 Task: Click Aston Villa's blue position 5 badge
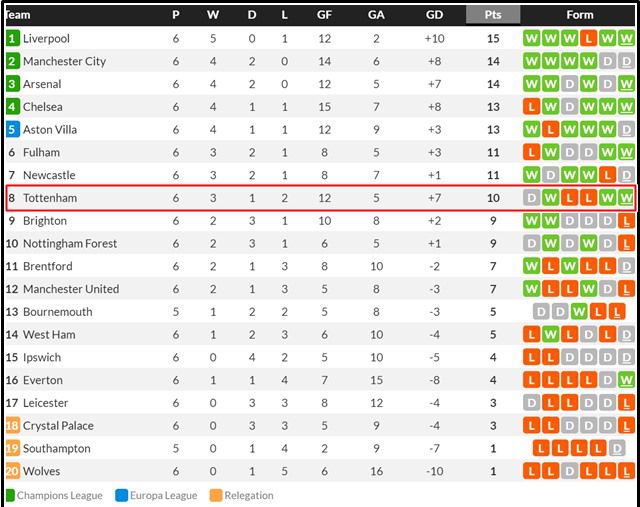pyautogui.click(x=12, y=130)
